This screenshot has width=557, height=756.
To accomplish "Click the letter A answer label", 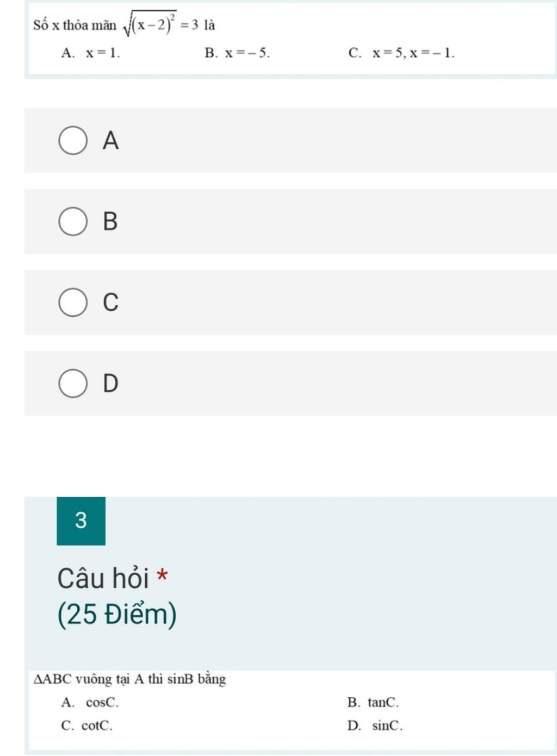I will tap(110, 140).
